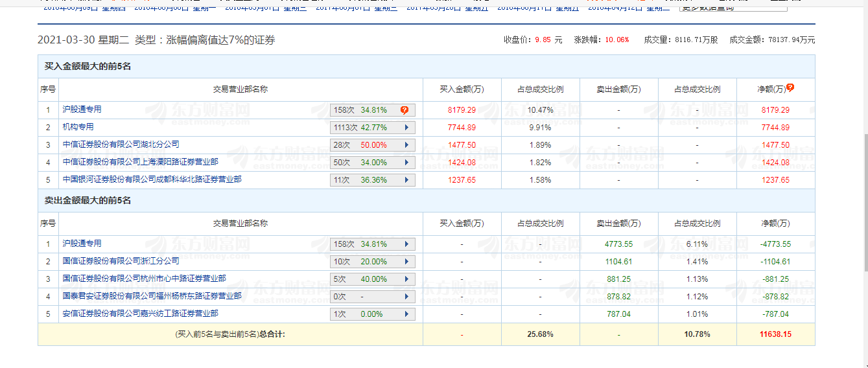Image resolution: width=868 pixels, height=368 pixels.
Task: Open 国信证券股份有限公司浙江分公司 link
Action: click(121, 261)
